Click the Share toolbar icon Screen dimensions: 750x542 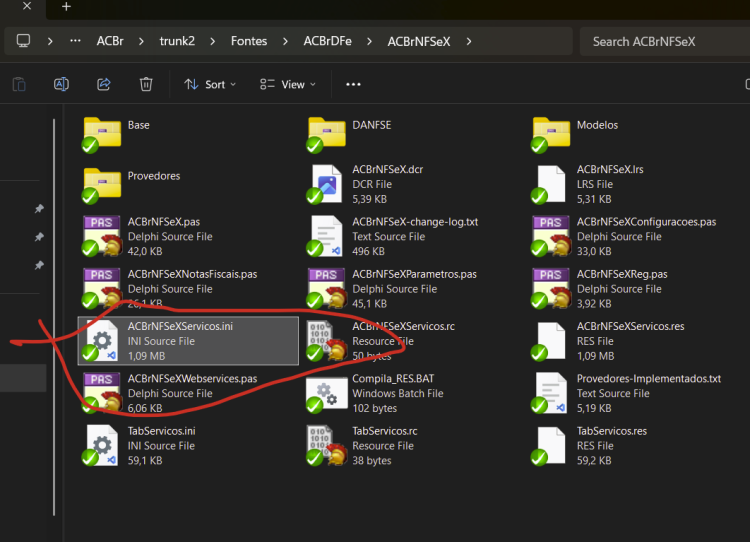(x=104, y=85)
